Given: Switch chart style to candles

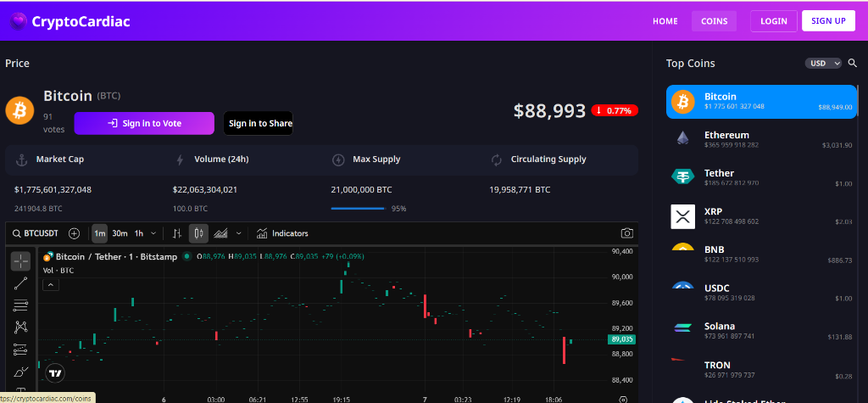Looking at the screenshot, I should point(198,233).
